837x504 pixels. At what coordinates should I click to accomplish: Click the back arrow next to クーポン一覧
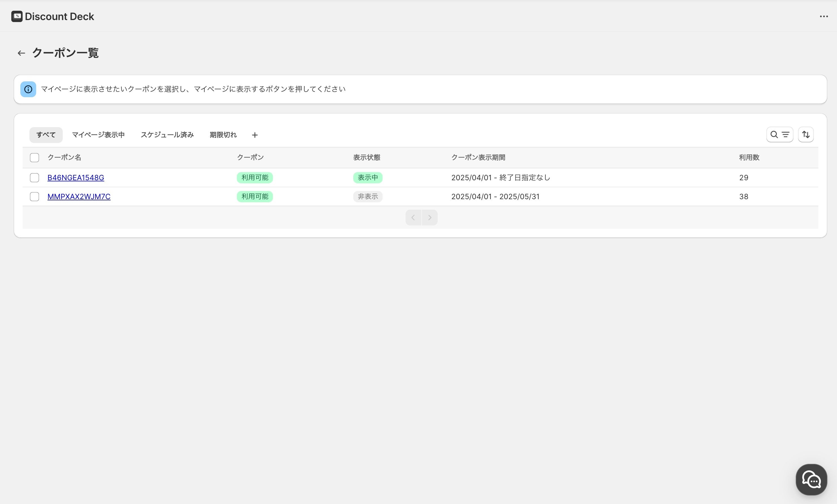pos(21,53)
